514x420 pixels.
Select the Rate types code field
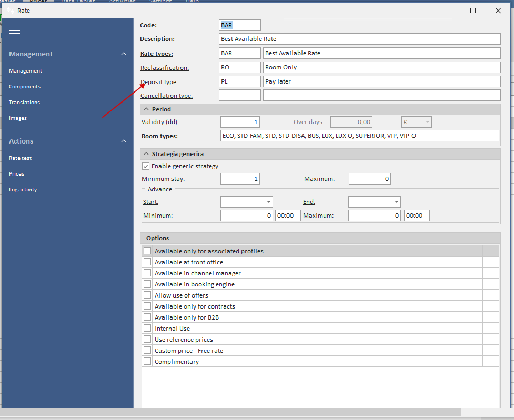point(240,53)
